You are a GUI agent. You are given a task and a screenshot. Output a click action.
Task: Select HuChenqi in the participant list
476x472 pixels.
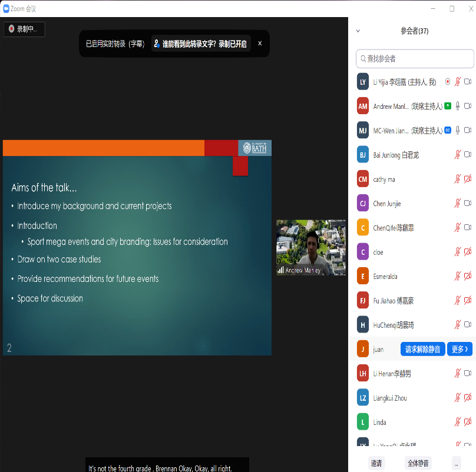coord(393,325)
